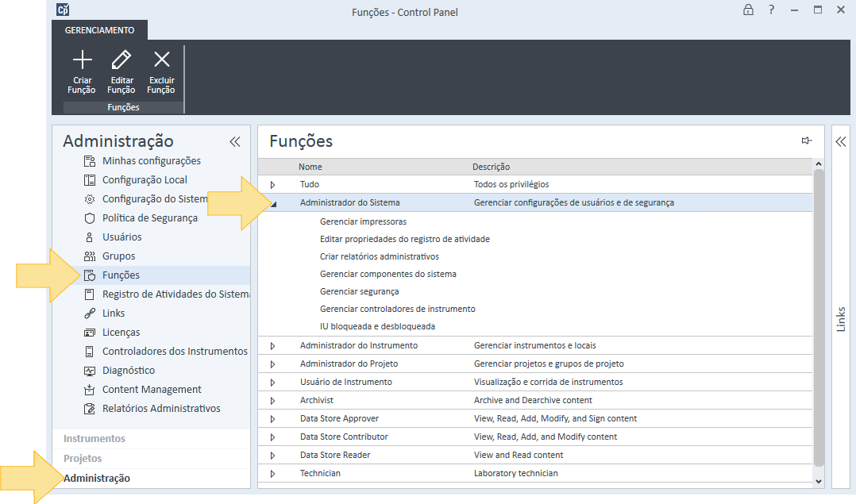Image resolution: width=856 pixels, height=504 pixels.
Task: Click Minhas configurações icon
Action: [x=90, y=161]
